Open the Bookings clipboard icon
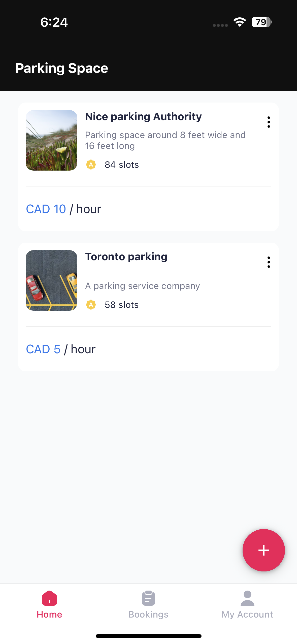Screen dimensions: 297x644 [148, 598]
